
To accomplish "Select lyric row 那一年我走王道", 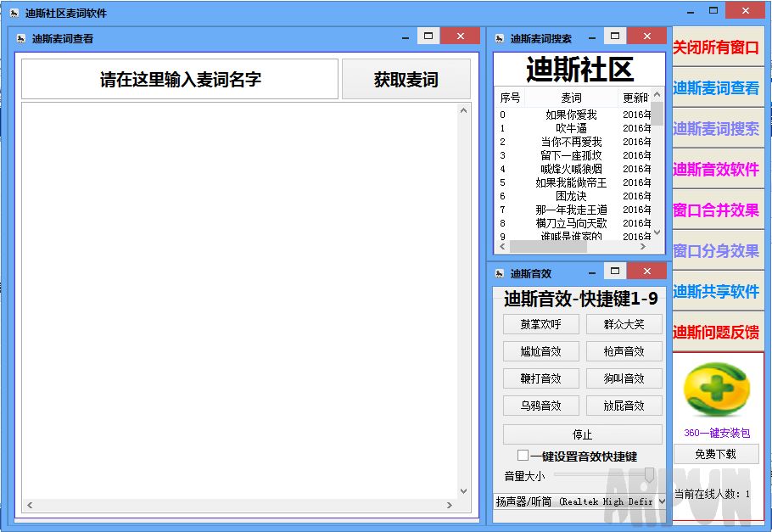I will click(x=573, y=210).
